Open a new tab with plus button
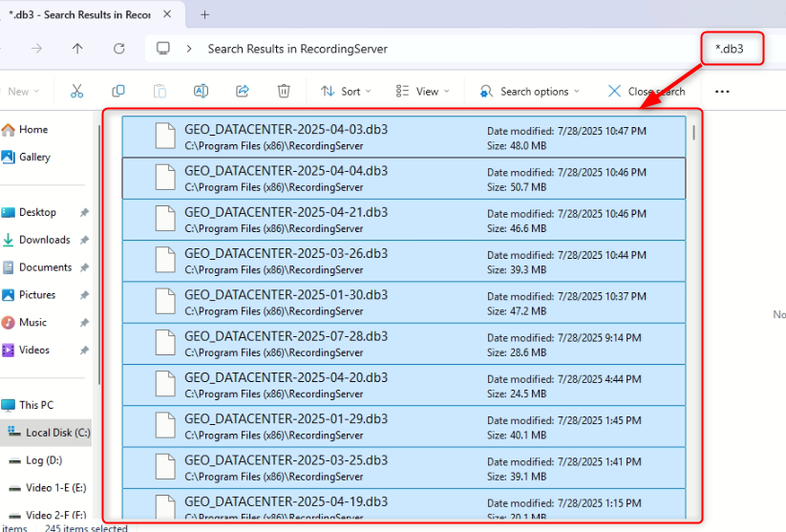 pyautogui.click(x=204, y=15)
